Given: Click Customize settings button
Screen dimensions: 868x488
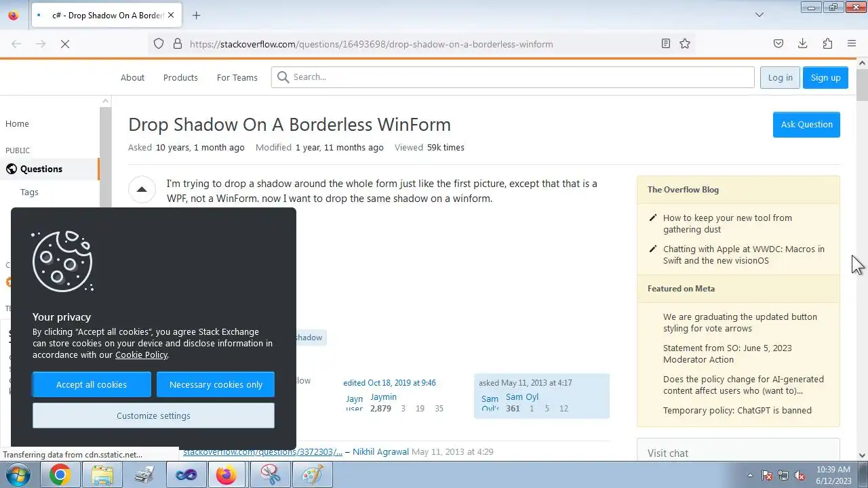Looking at the screenshot, I should (153, 415).
